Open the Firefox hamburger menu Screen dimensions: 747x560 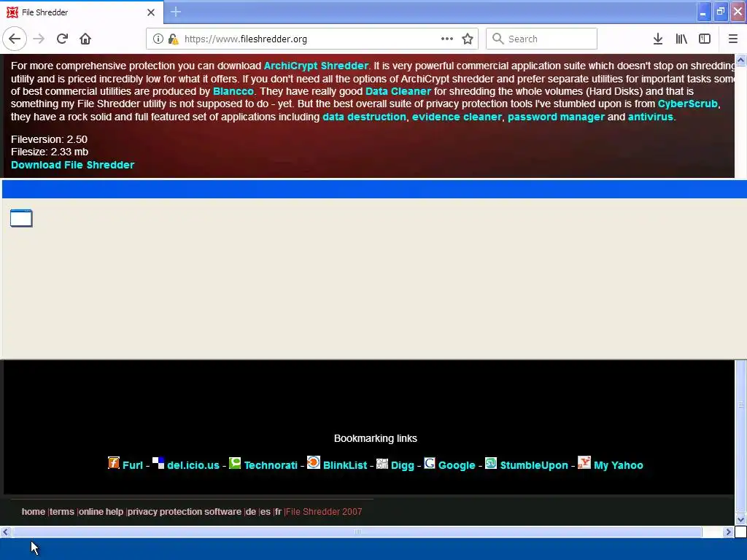point(732,39)
